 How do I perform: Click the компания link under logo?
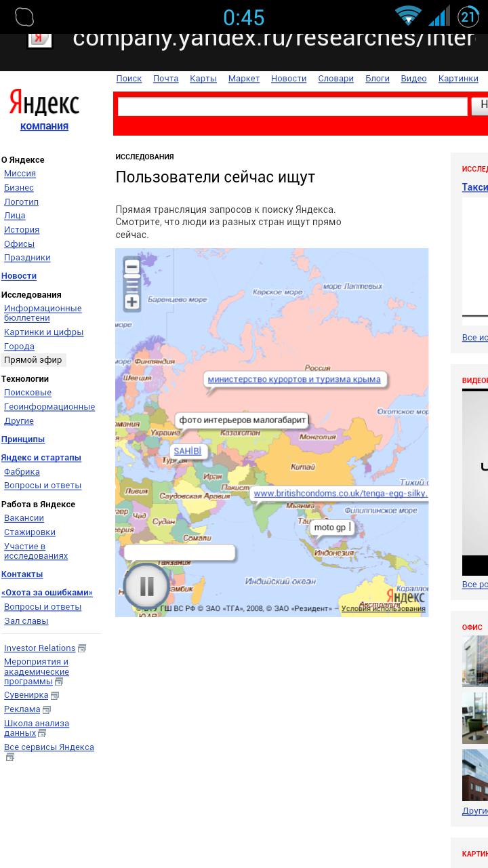[x=44, y=126]
